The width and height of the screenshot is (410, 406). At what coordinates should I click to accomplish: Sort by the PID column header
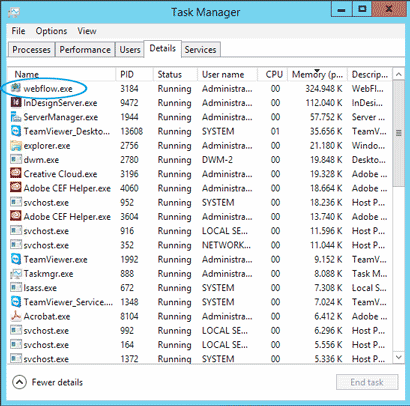tap(134, 74)
